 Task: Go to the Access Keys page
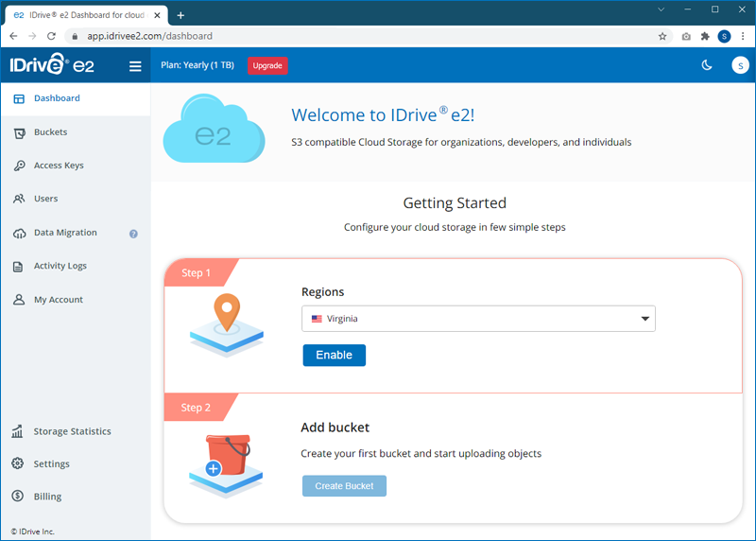point(76,166)
